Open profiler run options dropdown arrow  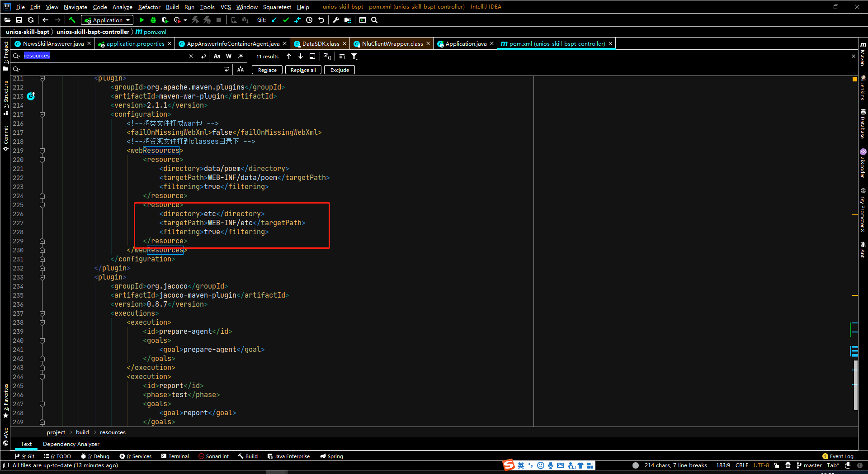tap(185, 20)
